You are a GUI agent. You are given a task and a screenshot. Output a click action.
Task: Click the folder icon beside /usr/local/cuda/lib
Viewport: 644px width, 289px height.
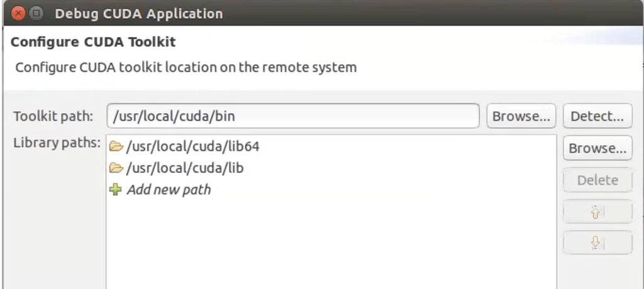pos(116,168)
